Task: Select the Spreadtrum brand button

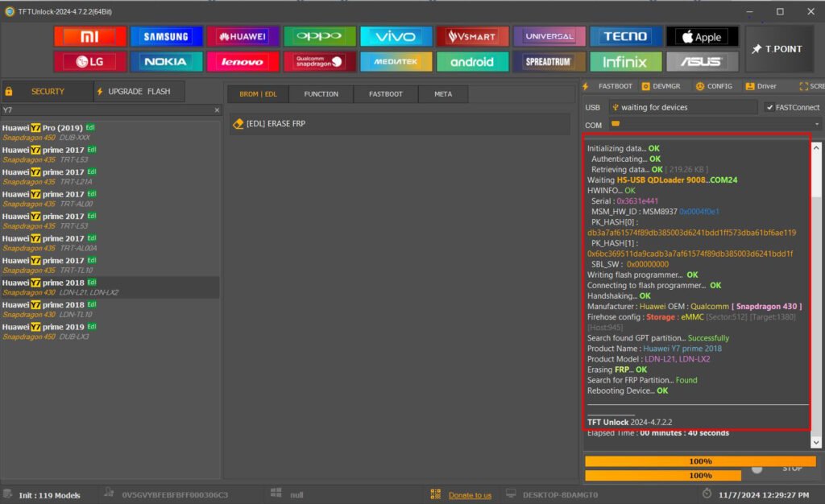Action: 549,61
